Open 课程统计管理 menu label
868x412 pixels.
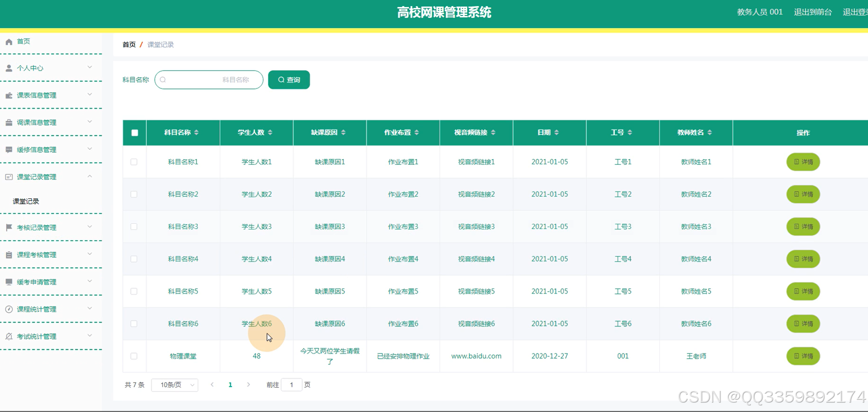pos(37,309)
